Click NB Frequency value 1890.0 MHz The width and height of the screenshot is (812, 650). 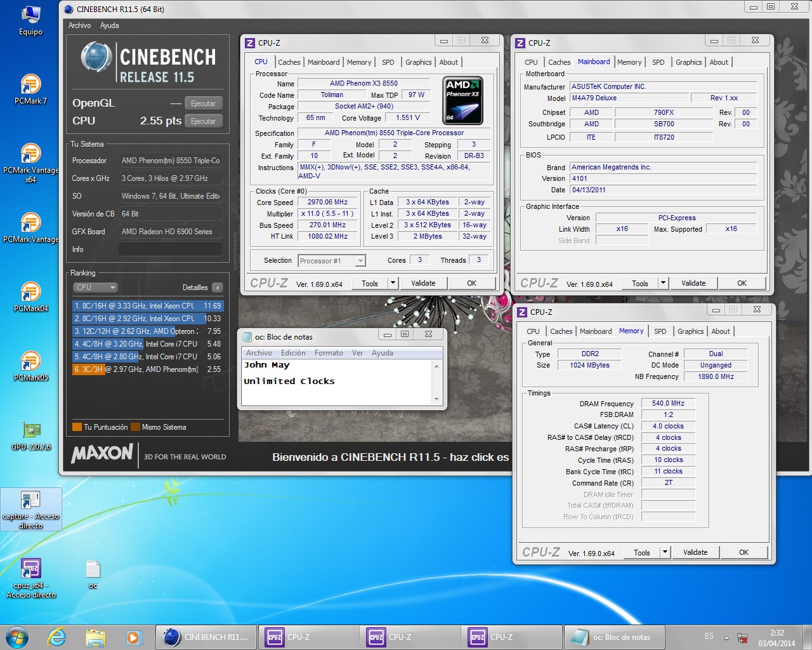tap(716, 376)
